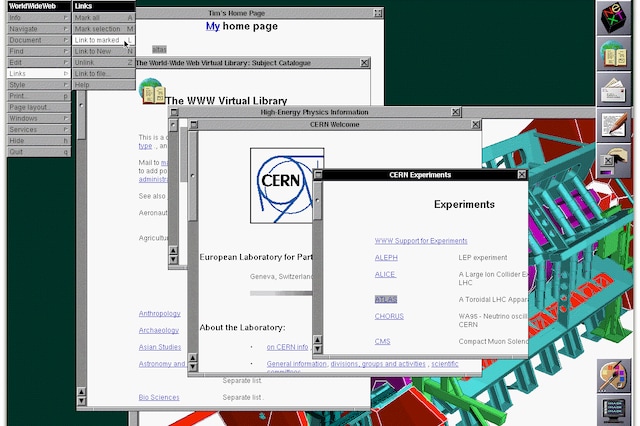Choose Print from the main menu
This screenshot has height=426, width=640.
coord(39,96)
